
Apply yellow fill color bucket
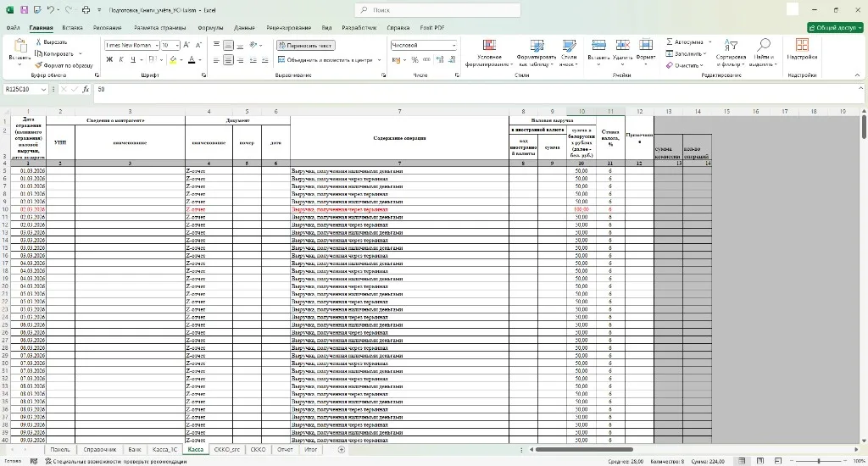point(173,60)
